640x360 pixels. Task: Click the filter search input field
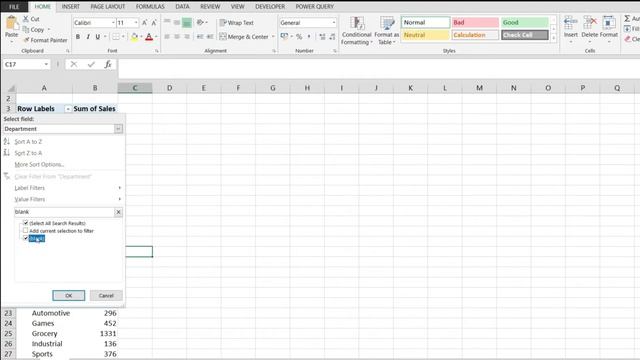point(64,212)
